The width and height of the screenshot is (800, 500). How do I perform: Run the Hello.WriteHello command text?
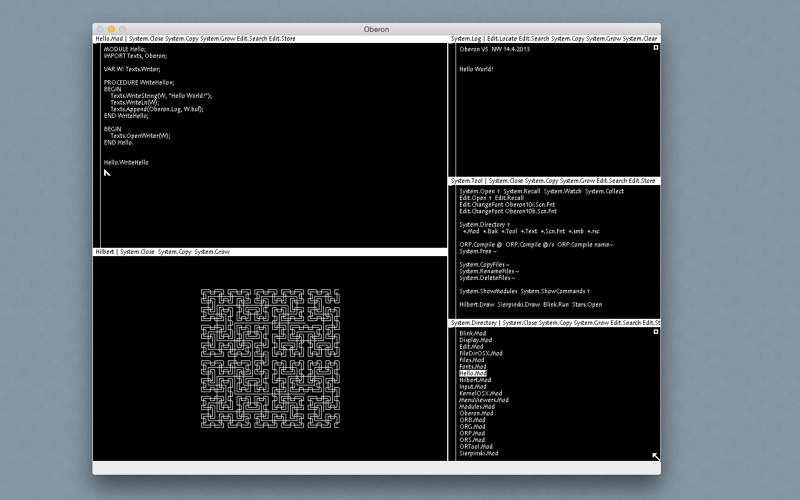pyautogui.click(x=126, y=162)
